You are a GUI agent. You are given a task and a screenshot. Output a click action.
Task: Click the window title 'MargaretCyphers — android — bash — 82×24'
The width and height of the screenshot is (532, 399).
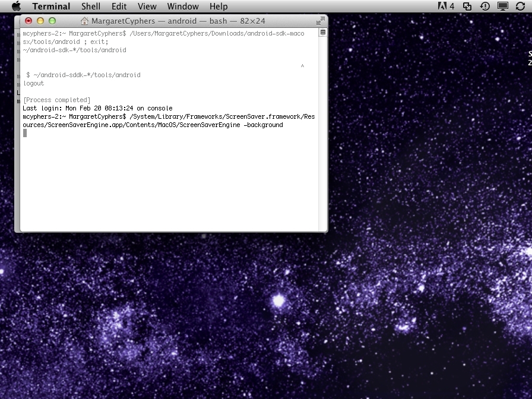tap(178, 21)
